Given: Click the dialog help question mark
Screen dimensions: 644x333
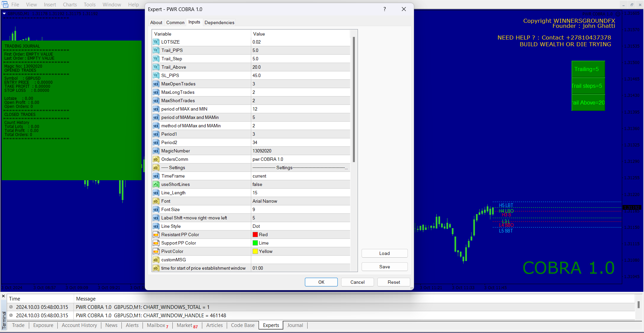Looking at the screenshot, I should [x=384, y=9].
